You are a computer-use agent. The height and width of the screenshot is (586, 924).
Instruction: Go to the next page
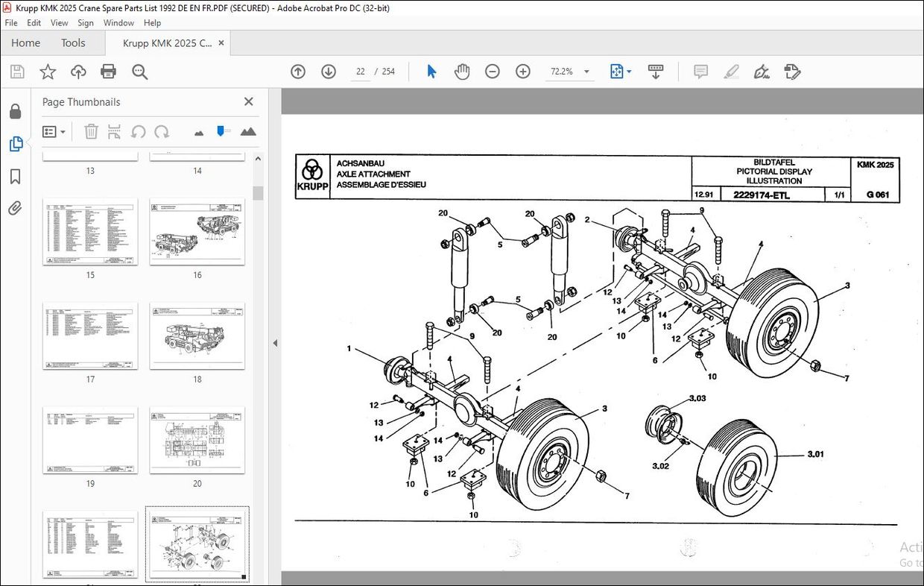click(328, 71)
